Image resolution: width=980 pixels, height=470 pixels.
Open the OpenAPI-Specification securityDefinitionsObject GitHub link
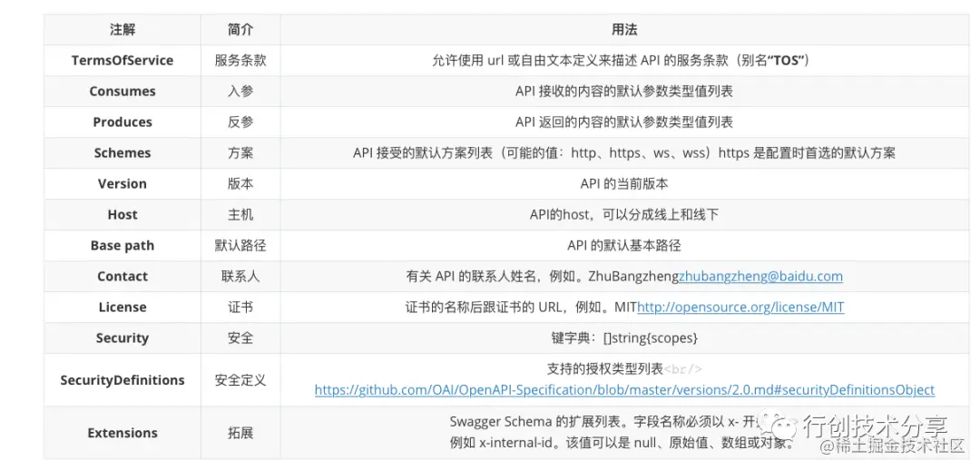pos(624,390)
